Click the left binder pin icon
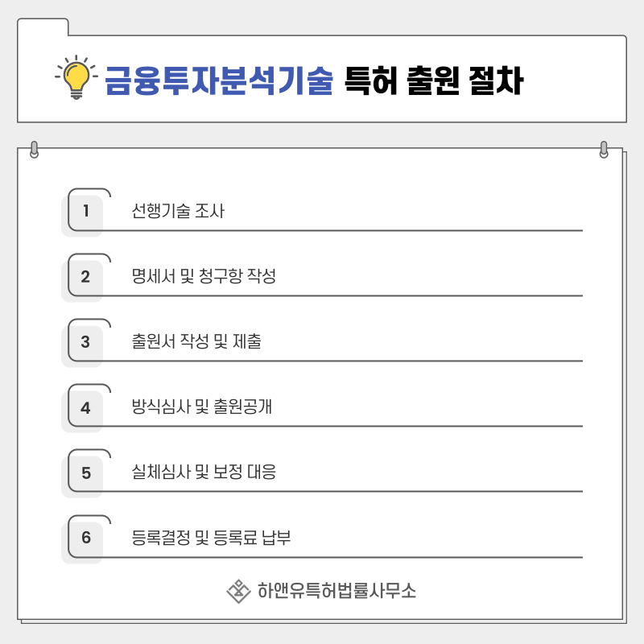 pyautogui.click(x=35, y=150)
